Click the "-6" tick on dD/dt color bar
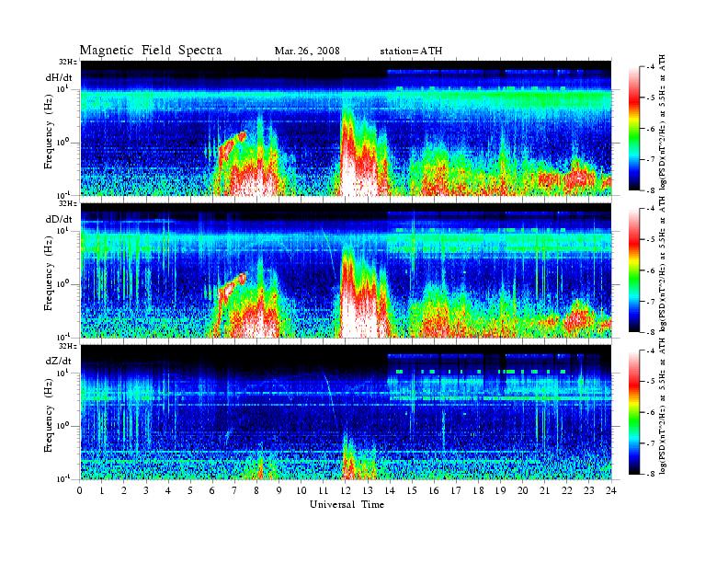The height and width of the screenshot is (563, 728). [651, 270]
